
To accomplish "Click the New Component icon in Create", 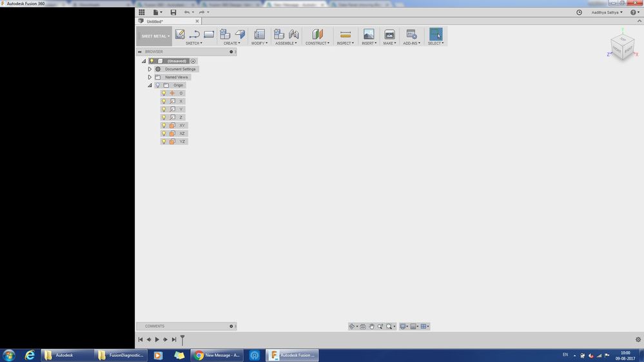I will point(225,34).
